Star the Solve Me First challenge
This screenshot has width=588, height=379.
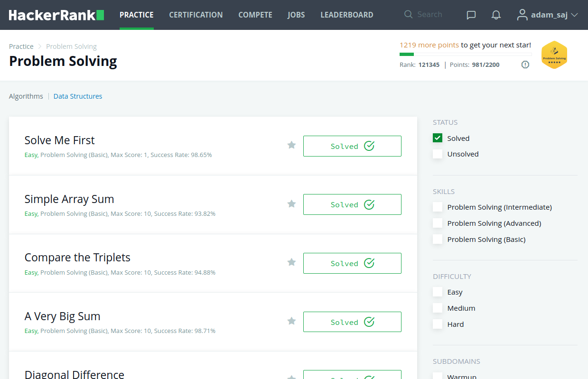point(291,145)
